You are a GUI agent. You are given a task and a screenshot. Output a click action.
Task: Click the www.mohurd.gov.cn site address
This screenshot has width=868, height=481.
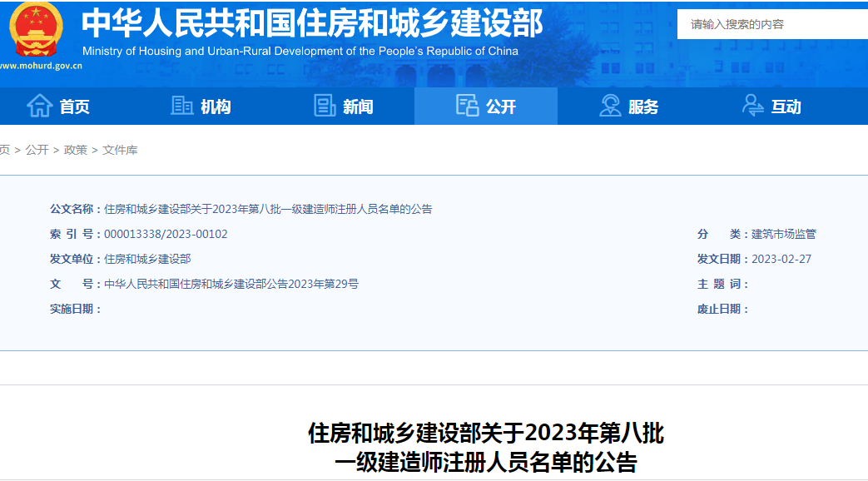click(41, 66)
